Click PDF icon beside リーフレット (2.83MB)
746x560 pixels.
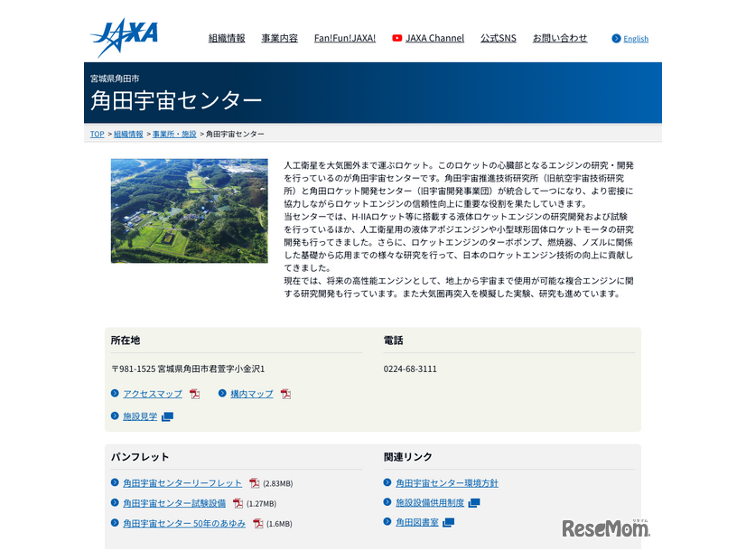coord(255,483)
